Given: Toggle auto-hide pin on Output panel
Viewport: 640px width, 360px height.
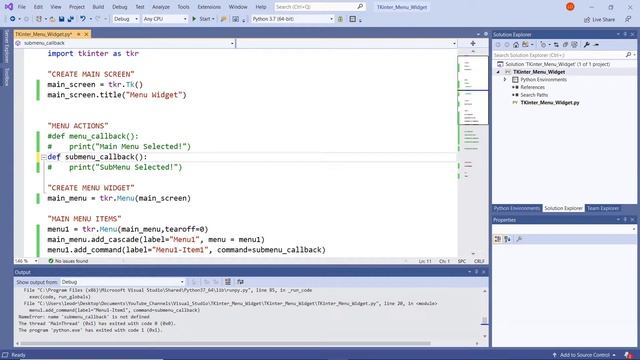Looking at the screenshot, I should click(x=476, y=272).
